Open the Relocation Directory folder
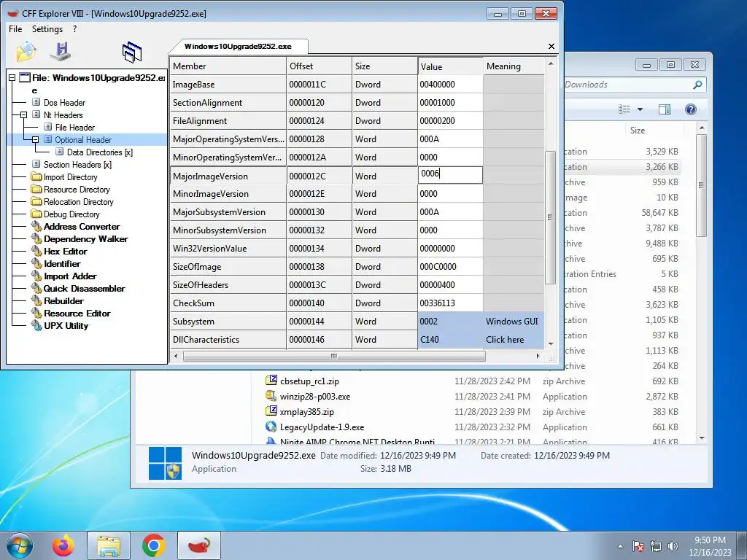The height and width of the screenshot is (560, 747). point(79,201)
